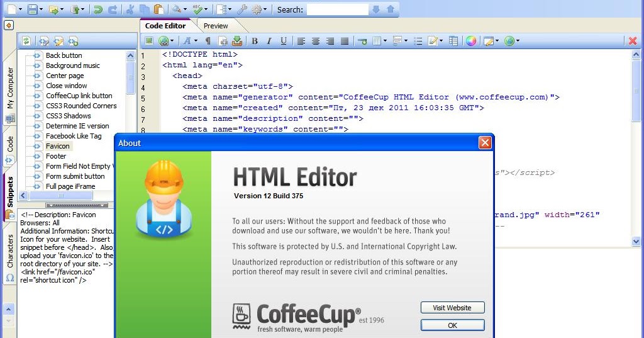
Task: Paste from clipboard icon
Action: (x=158, y=9)
